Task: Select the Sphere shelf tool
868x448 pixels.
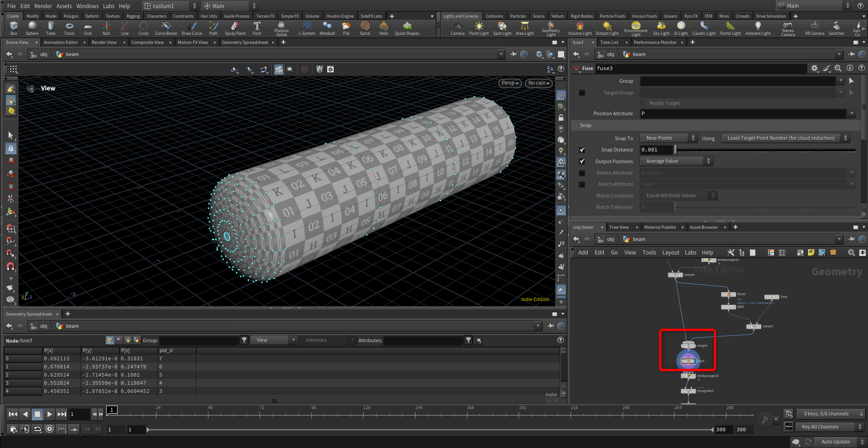Action: (32, 28)
